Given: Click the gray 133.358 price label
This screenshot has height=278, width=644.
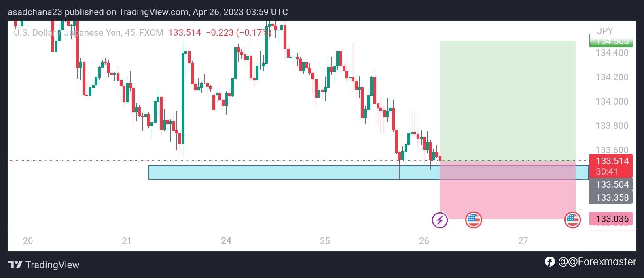Looking at the screenshot, I should tap(611, 197).
